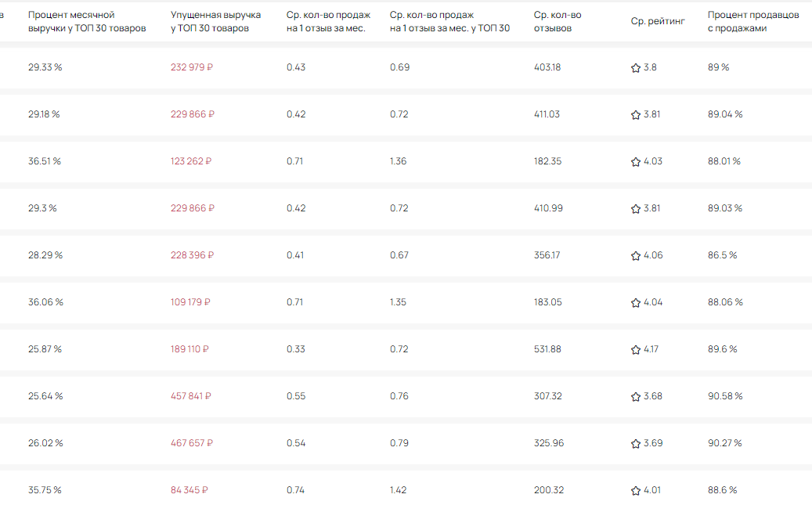Click the star icon next to 4.03
This screenshot has width=812, height=505.
[x=636, y=162]
